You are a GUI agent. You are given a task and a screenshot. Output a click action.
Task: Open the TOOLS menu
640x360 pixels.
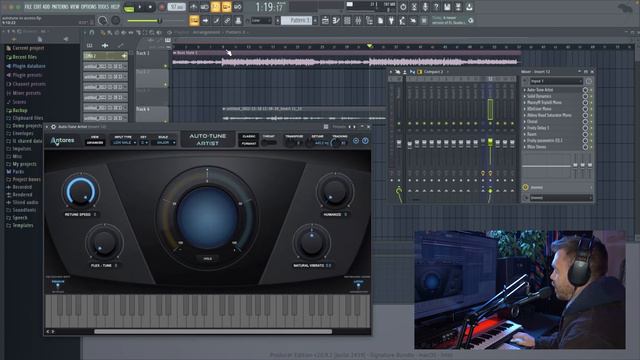coord(104,7)
